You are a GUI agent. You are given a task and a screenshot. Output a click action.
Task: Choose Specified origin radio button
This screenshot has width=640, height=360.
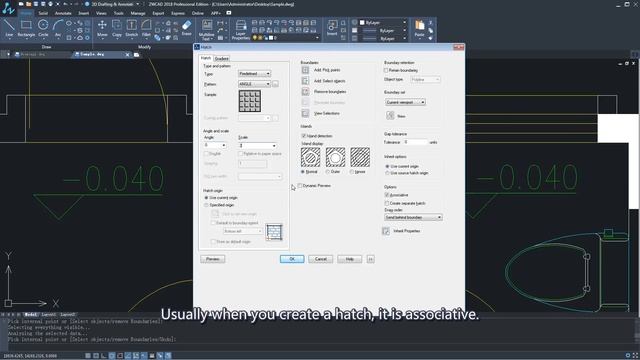207,205
